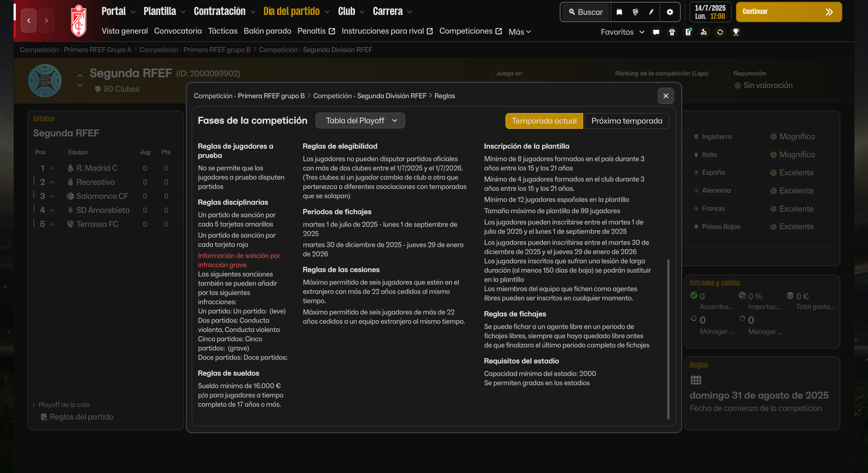Screen dimensions: 868x473
Task: Open the globe icon next to search
Action: (x=635, y=12)
